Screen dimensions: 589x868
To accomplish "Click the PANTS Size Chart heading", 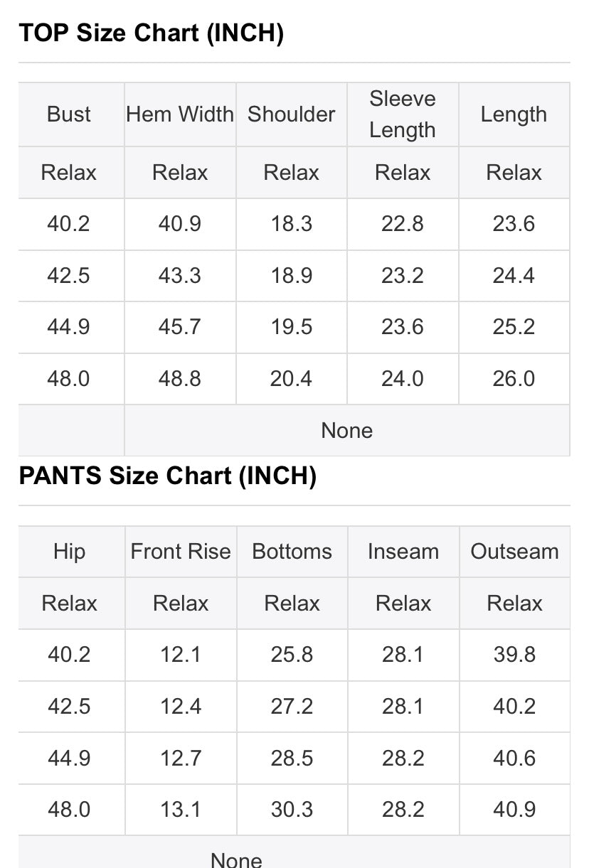I will [167, 476].
